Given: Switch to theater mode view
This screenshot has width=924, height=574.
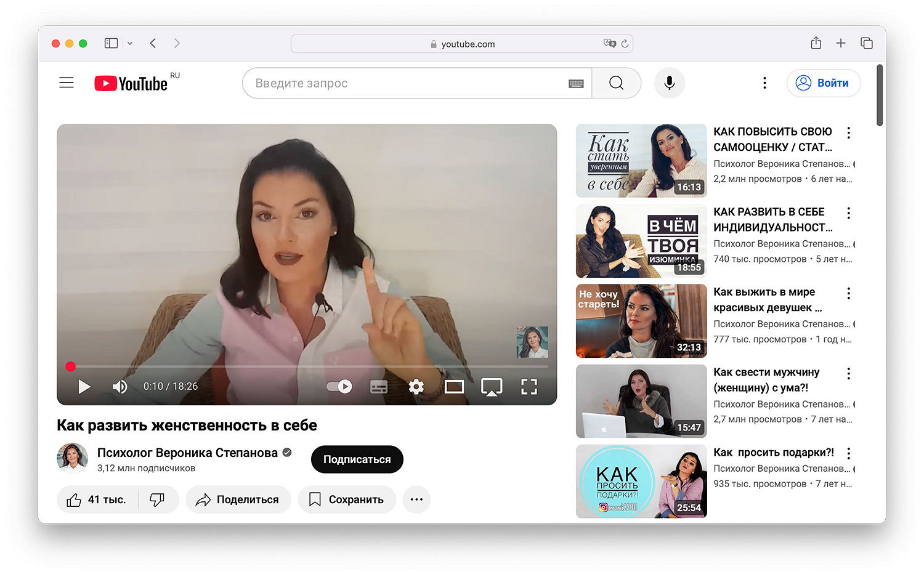Looking at the screenshot, I should (x=454, y=387).
